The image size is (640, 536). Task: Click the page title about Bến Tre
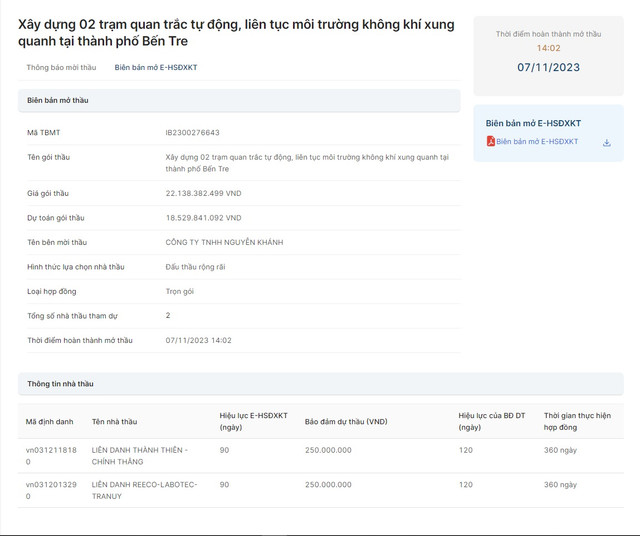click(x=236, y=33)
